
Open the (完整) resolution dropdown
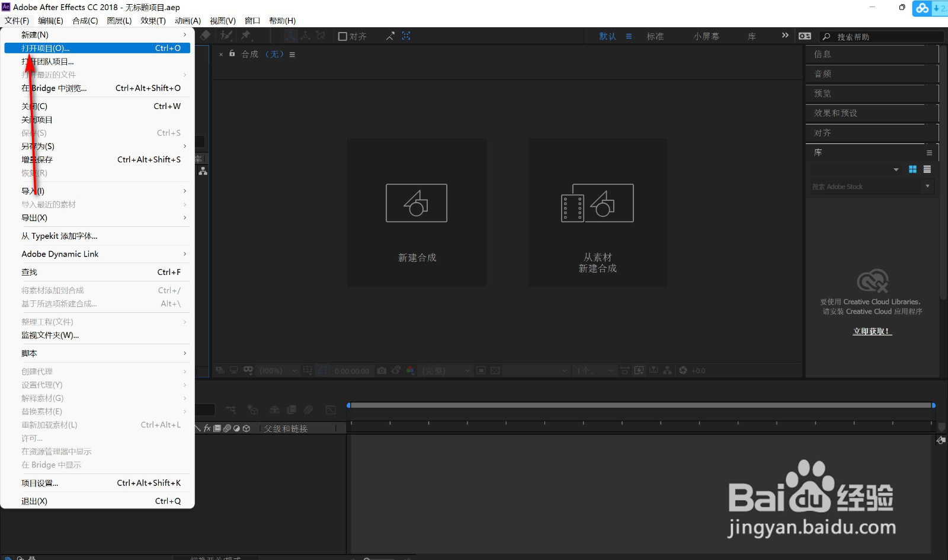[x=447, y=370]
